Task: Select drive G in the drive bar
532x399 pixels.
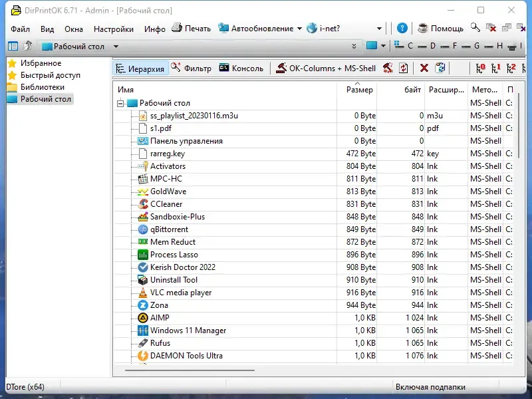Action: tap(471, 45)
